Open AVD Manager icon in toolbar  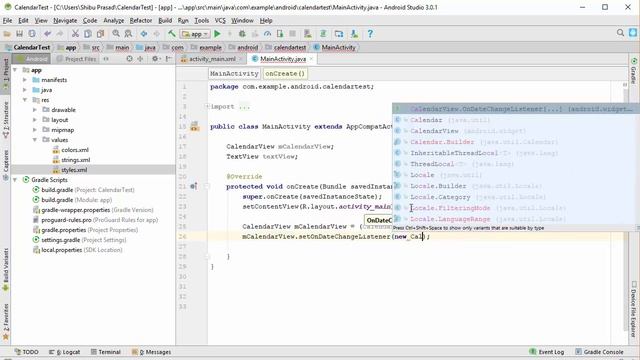pyautogui.click(x=308, y=34)
